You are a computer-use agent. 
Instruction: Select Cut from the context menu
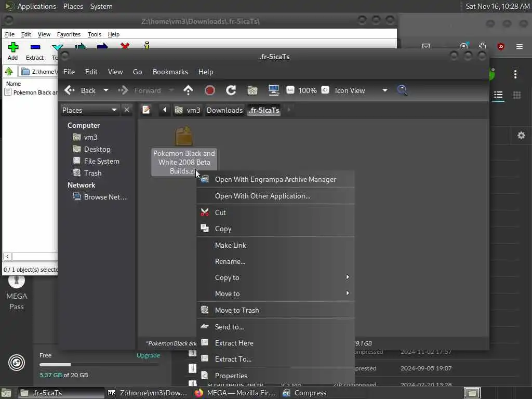tap(275, 212)
